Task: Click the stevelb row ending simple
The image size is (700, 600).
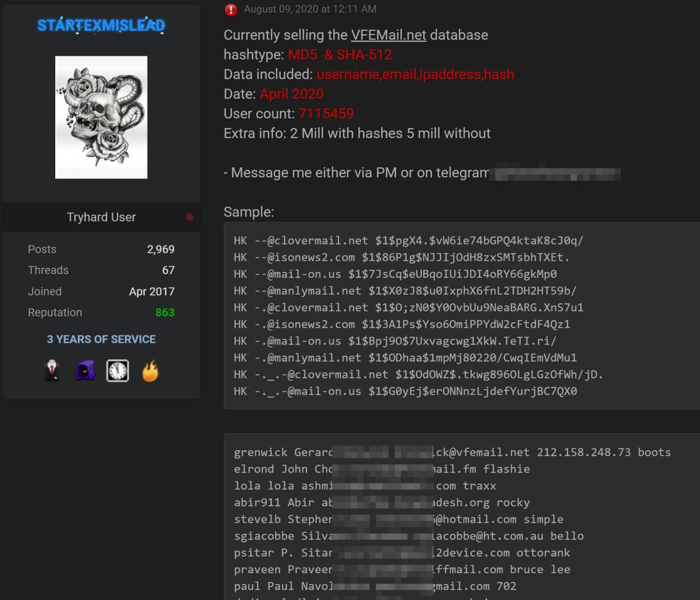Action: tap(399, 520)
